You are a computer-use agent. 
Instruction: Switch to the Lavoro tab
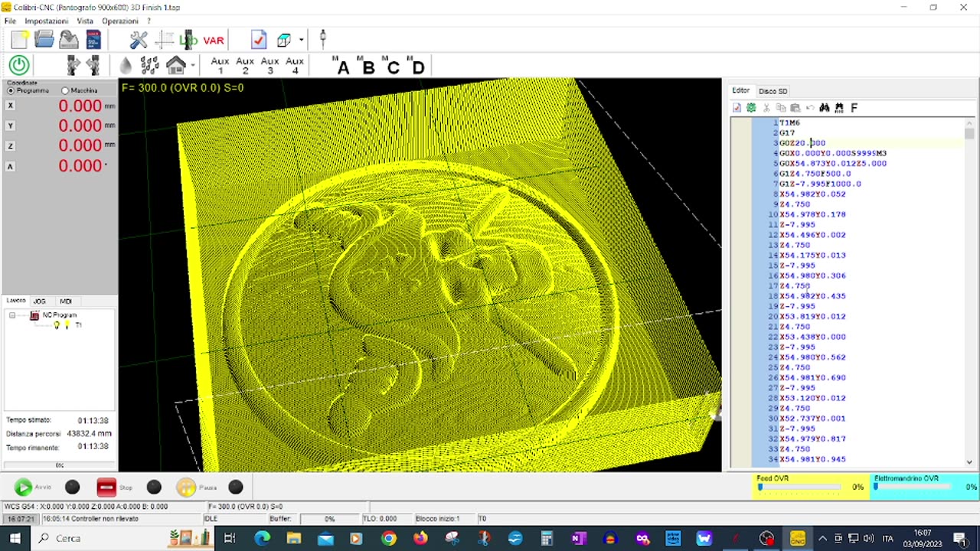pos(16,301)
